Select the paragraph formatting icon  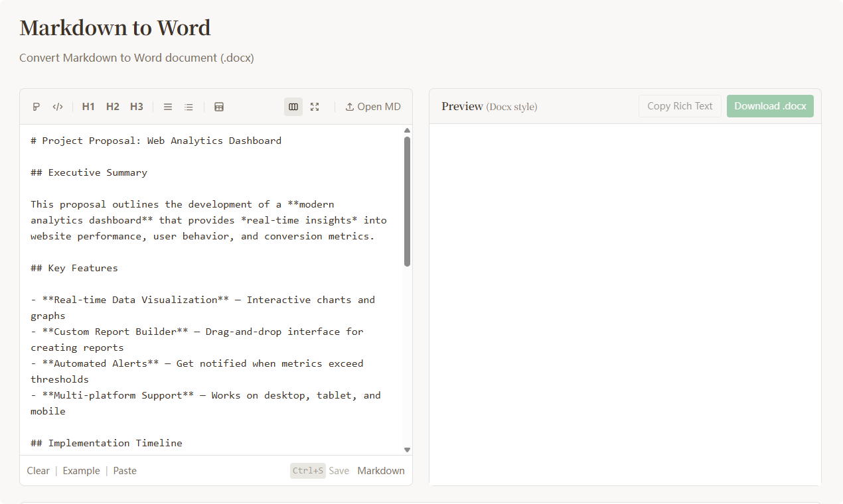(x=36, y=106)
